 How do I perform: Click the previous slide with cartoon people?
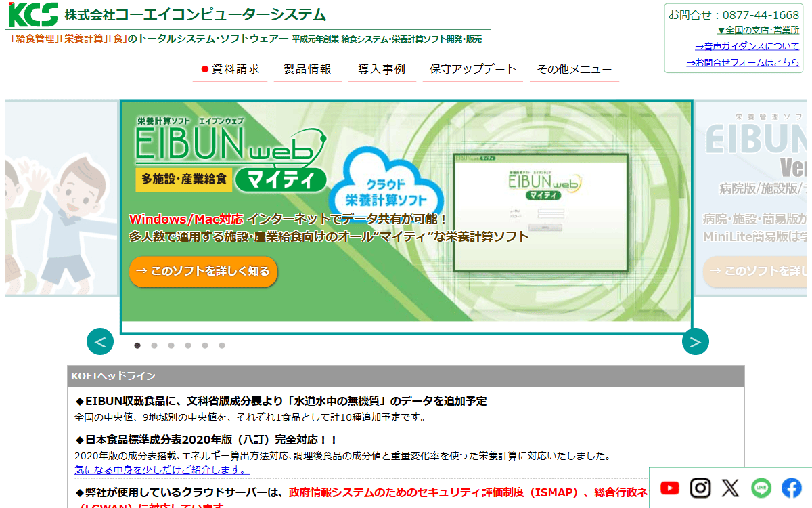[x=62, y=198]
